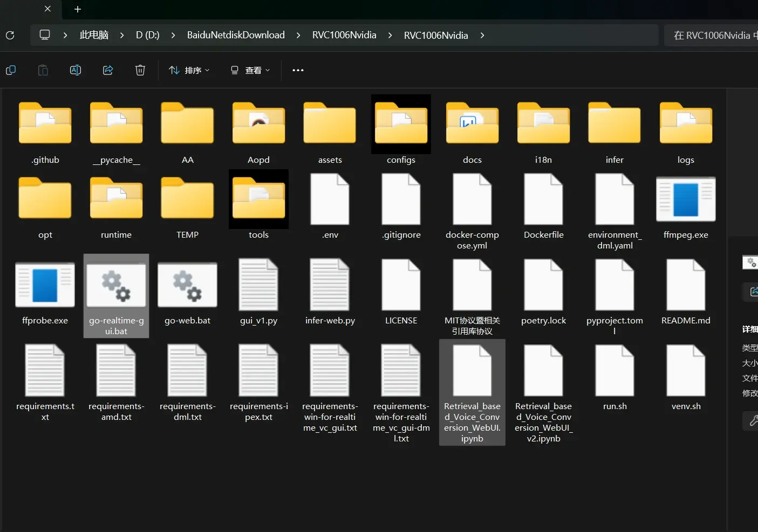Select the Aopd folder

259,133
